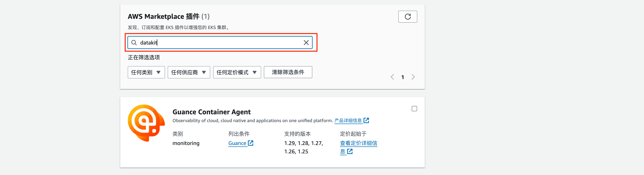This screenshot has width=644, height=175.
Task: Click into the datakit search field
Action: (220, 43)
